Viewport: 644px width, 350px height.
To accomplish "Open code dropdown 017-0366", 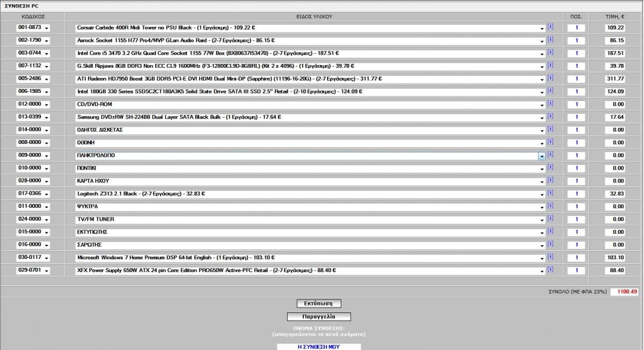I will pyautogui.click(x=33, y=193).
